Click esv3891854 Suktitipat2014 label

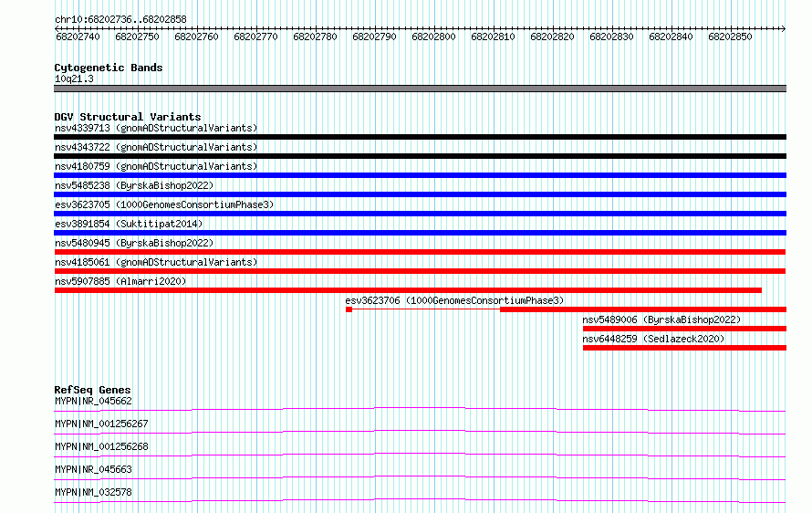129,224
